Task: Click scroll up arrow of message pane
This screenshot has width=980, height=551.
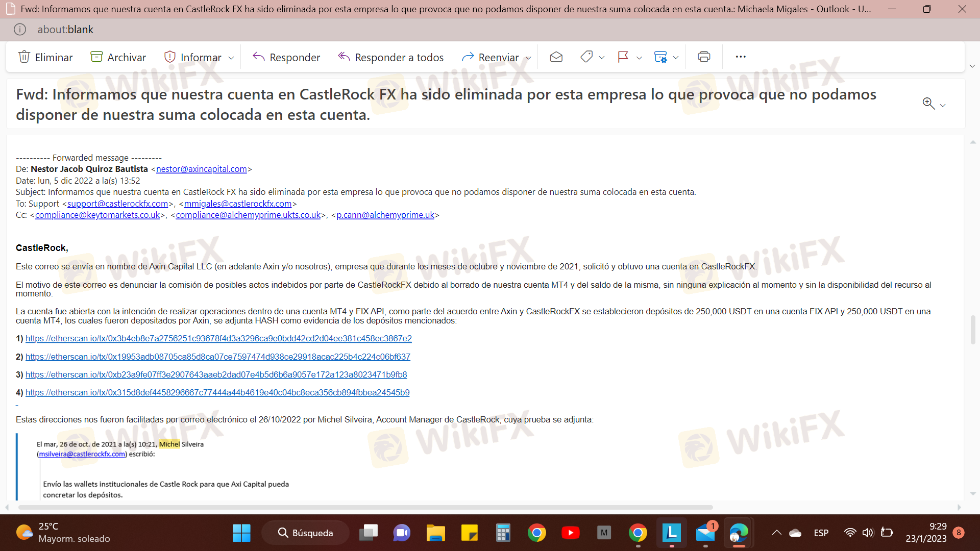Action: (x=973, y=142)
